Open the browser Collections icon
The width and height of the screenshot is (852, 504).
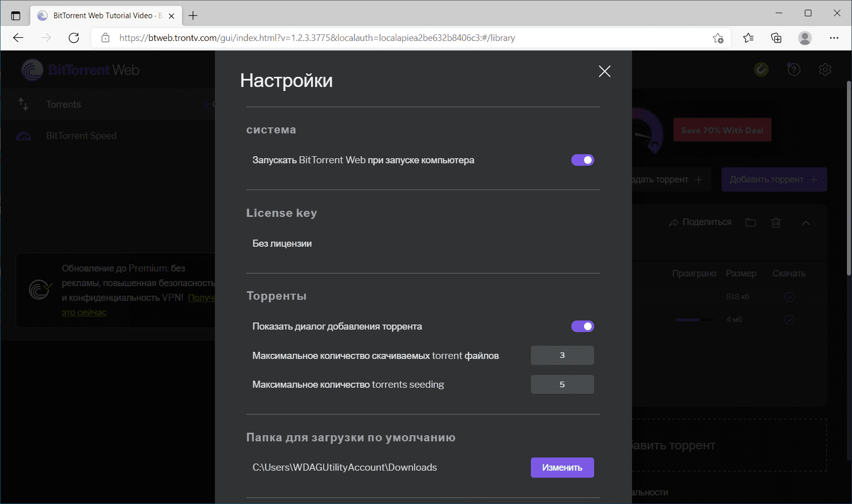(x=776, y=38)
